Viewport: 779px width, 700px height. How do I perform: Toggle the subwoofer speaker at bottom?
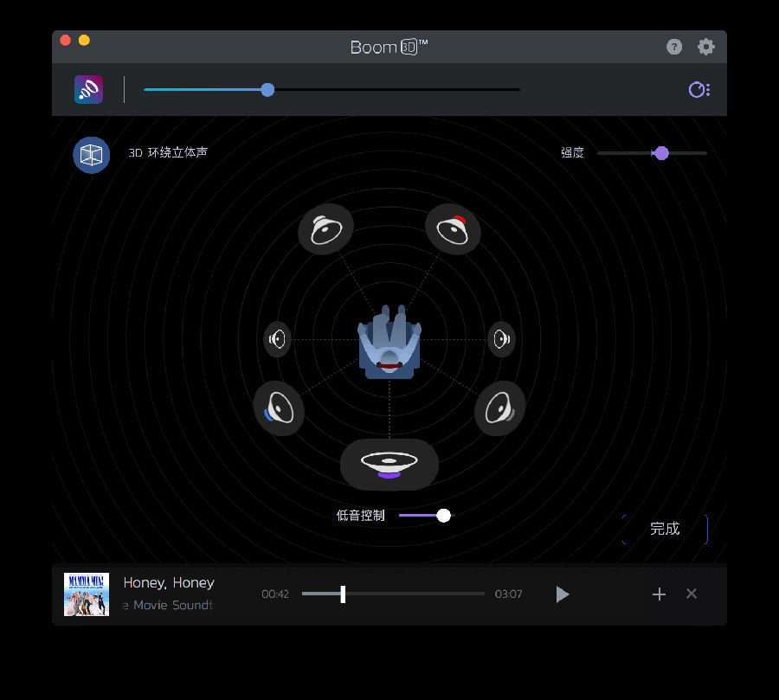point(389,465)
